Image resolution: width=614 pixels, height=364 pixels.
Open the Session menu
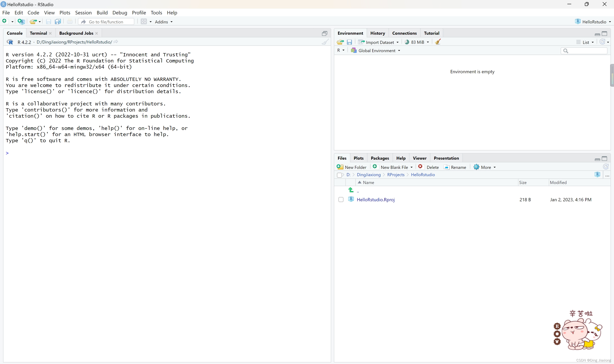pos(83,12)
